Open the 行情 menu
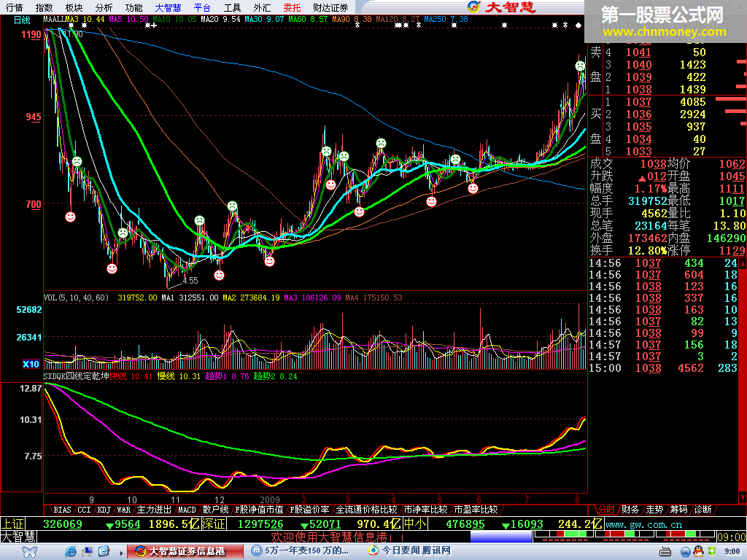Screen dimensions: 747x560 (x=15, y=7)
